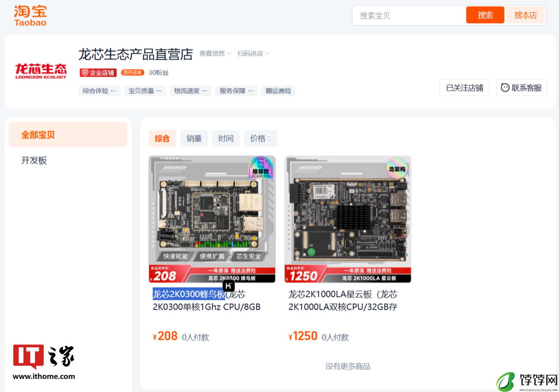Select the 综合 sorting tab

coord(162,138)
